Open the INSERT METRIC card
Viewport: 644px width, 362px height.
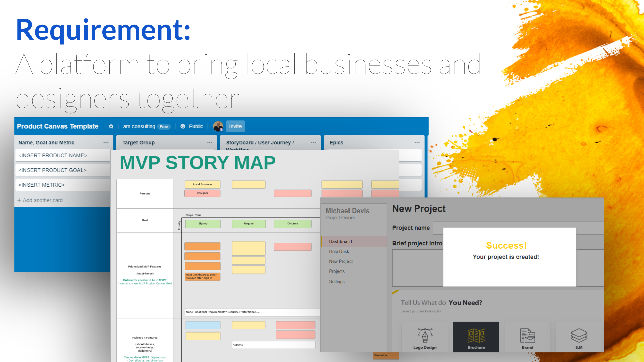click(x=63, y=185)
